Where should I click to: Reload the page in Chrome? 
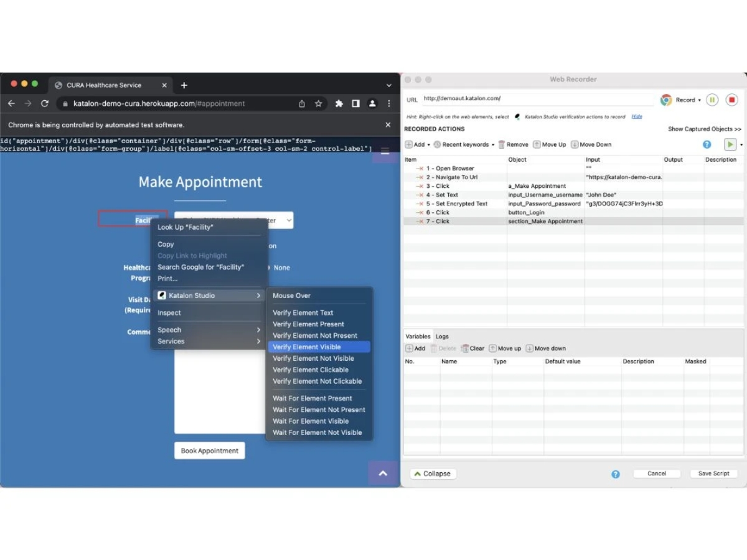45,103
